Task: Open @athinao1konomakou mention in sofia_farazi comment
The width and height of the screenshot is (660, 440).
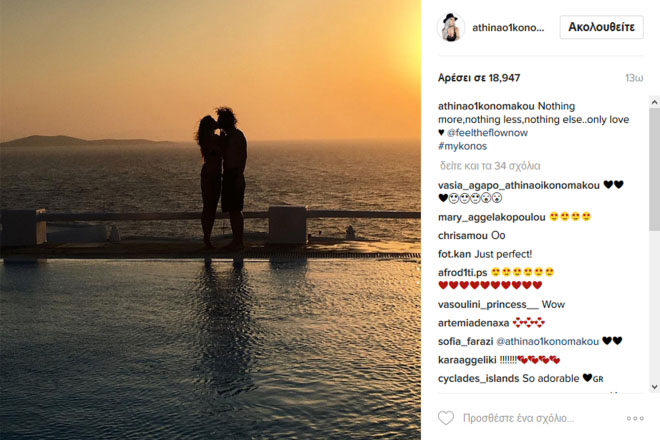Action: point(548,341)
